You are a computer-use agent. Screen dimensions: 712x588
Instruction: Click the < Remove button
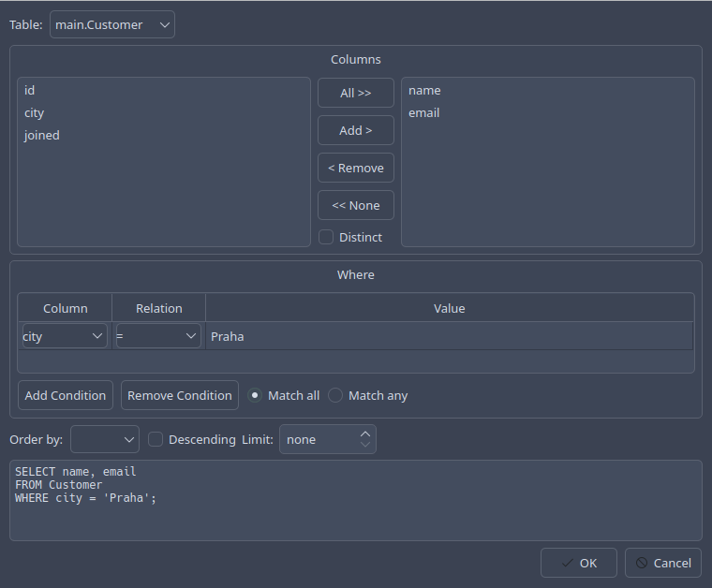click(356, 168)
